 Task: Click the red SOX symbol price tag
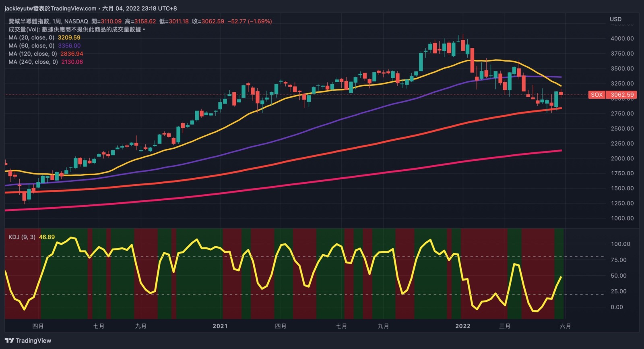tap(597, 95)
